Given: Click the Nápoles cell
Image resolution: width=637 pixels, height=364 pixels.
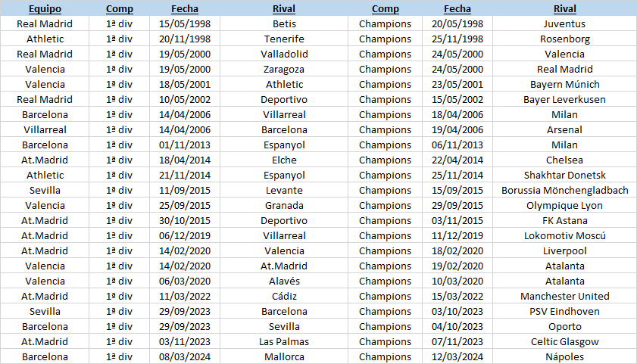Looking at the screenshot, I should coord(564,356).
